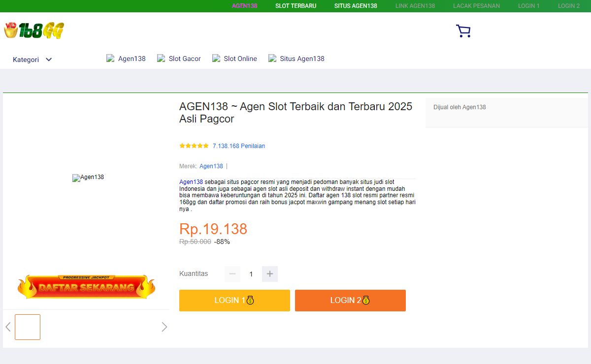Click the five-star rating icons
This screenshot has height=364, width=591.
[x=194, y=146]
